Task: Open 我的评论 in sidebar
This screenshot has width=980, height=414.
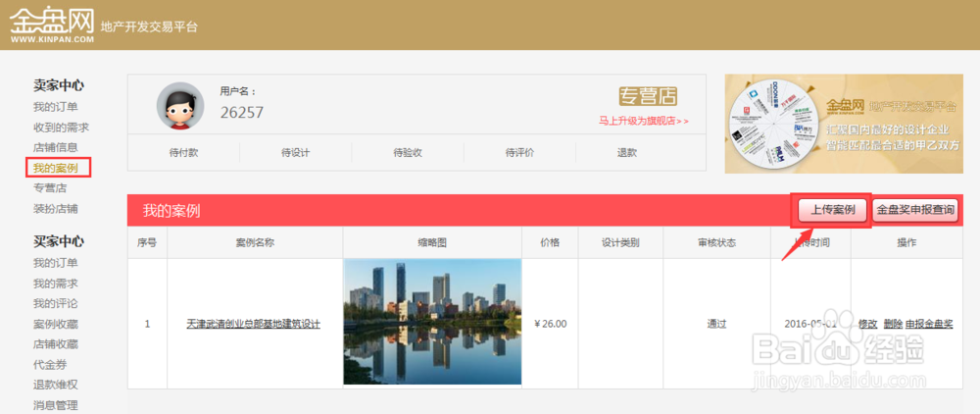Action: (x=56, y=303)
